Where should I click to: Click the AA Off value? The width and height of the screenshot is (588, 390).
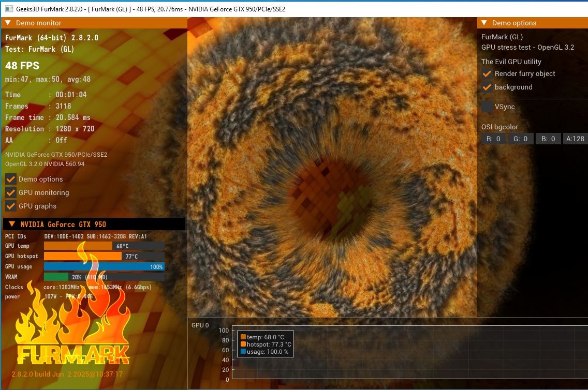pos(61,140)
